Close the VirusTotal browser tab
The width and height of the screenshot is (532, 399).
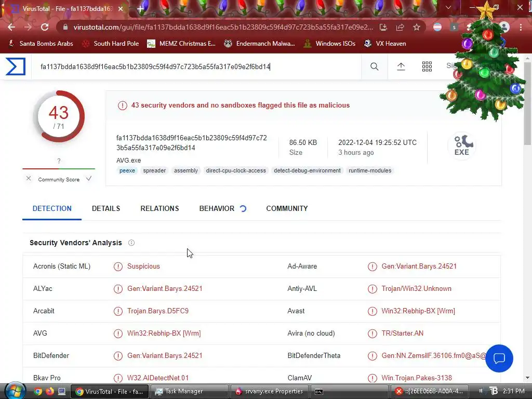click(121, 9)
